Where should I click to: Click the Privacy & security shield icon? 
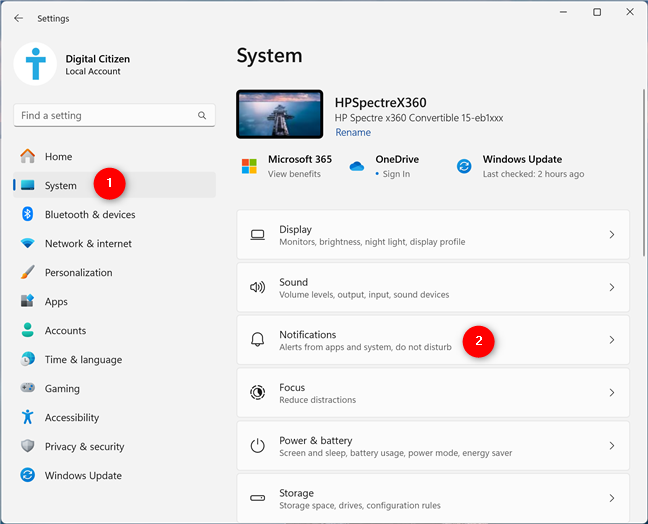tap(28, 446)
